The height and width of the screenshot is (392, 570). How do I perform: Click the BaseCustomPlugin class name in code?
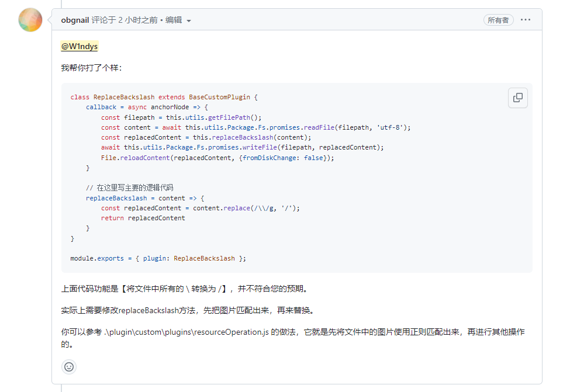[x=219, y=97]
